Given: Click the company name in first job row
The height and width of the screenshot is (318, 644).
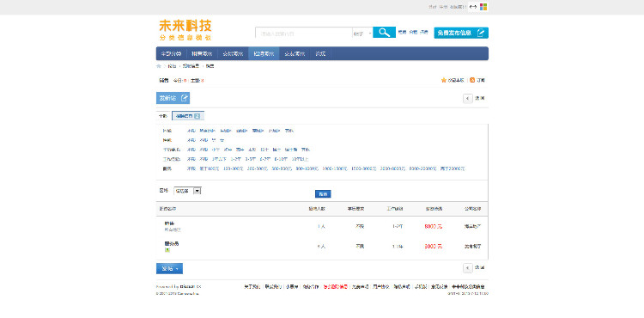Looking at the screenshot, I should tap(473, 226).
